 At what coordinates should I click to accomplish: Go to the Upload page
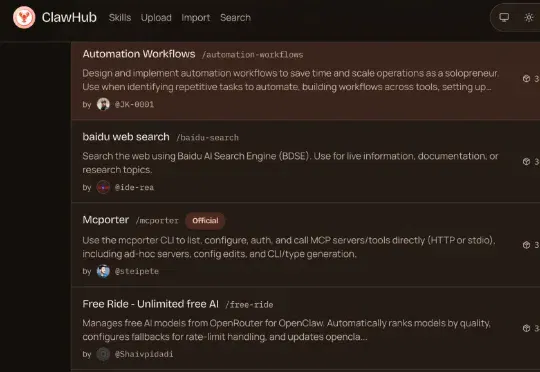coord(156,18)
